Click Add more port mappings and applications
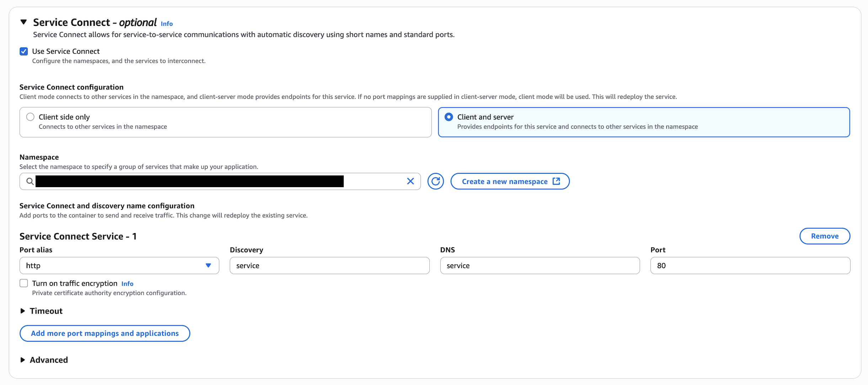 click(105, 334)
